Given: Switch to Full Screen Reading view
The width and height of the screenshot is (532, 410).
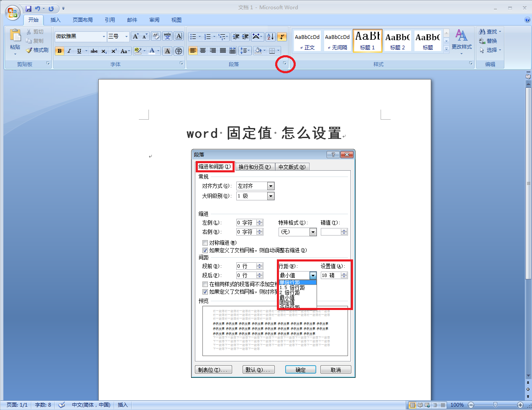Looking at the screenshot, I should [x=420, y=405].
